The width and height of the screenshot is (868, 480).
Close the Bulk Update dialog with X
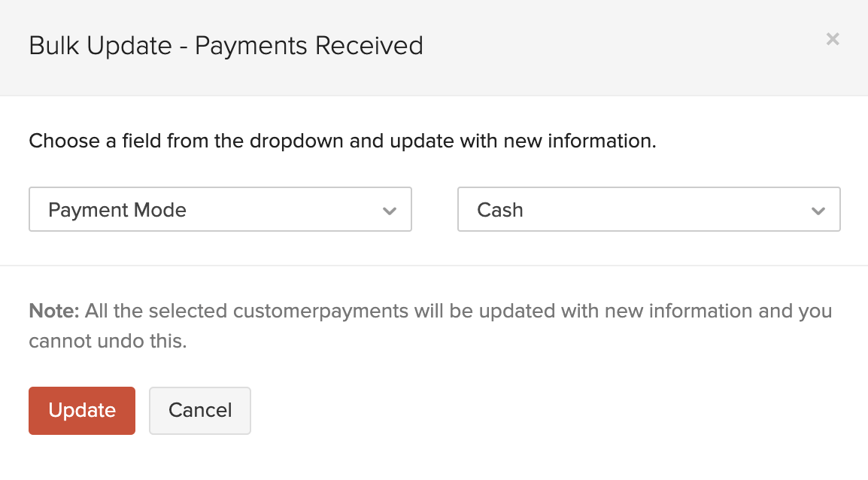pyautogui.click(x=832, y=39)
